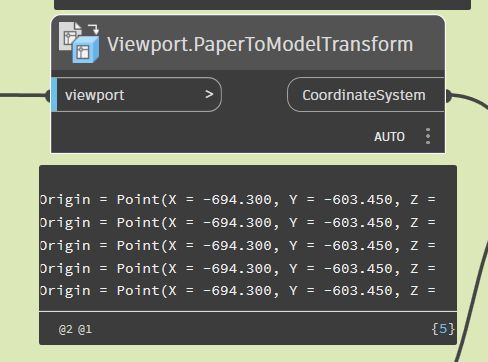The image size is (488, 362).
Task: Select the @2 list level label
Action: 65,330
